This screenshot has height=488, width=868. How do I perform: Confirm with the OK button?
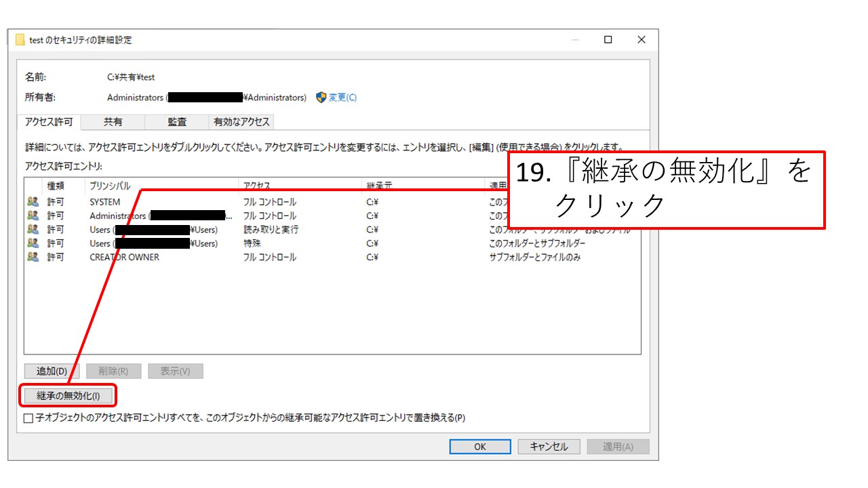click(x=479, y=447)
